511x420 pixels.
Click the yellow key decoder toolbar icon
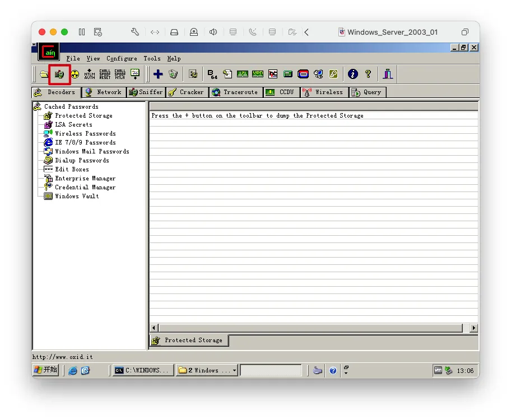pyautogui.click(x=333, y=74)
